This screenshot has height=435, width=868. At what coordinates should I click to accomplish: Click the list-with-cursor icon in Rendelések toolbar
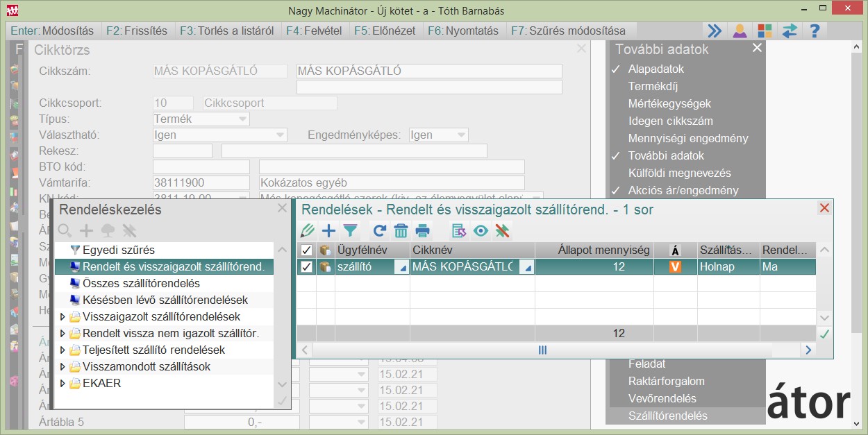click(459, 231)
